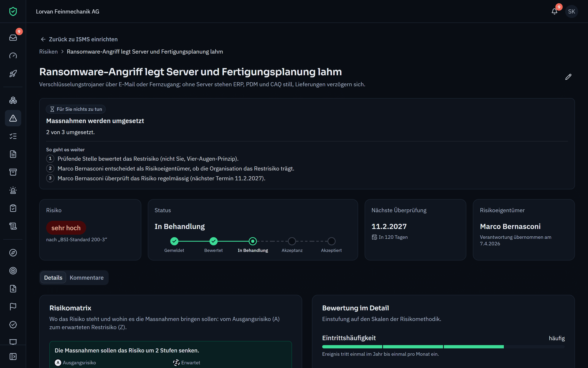Click the sehr hoch risk badge

[x=66, y=228]
